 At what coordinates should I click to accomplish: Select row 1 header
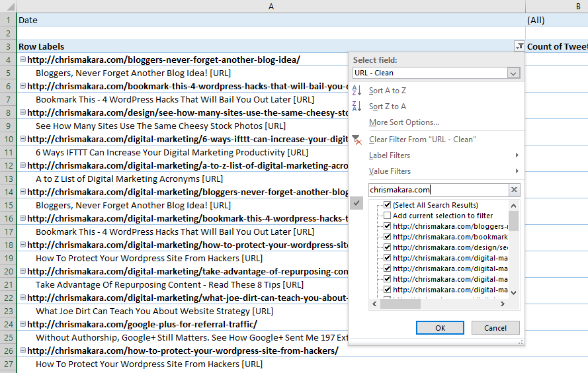pos(8,20)
